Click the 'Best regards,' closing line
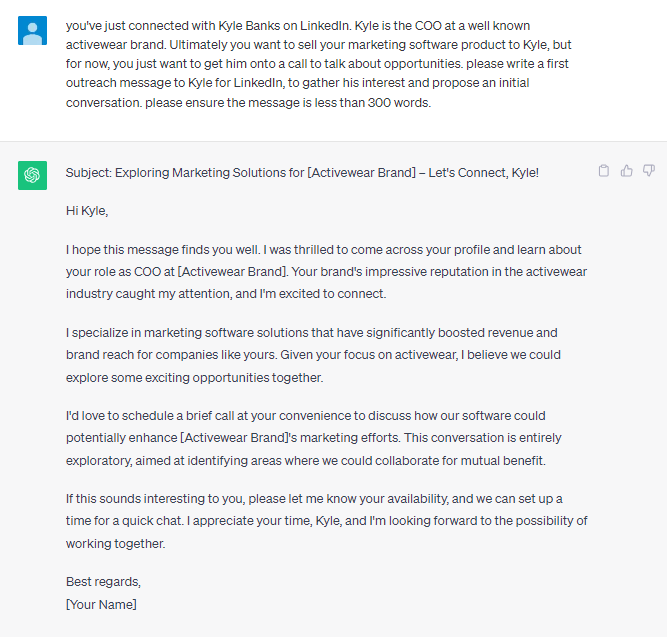 click(103, 582)
